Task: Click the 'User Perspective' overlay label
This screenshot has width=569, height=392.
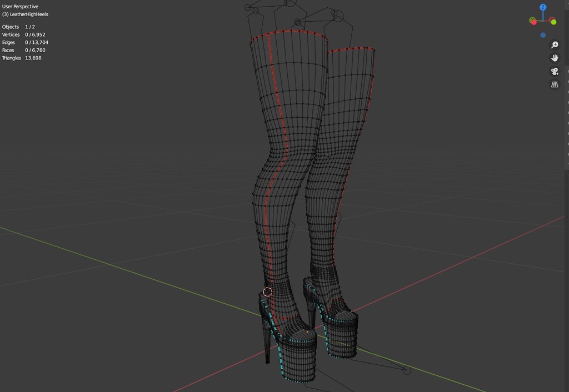Action: (20, 6)
